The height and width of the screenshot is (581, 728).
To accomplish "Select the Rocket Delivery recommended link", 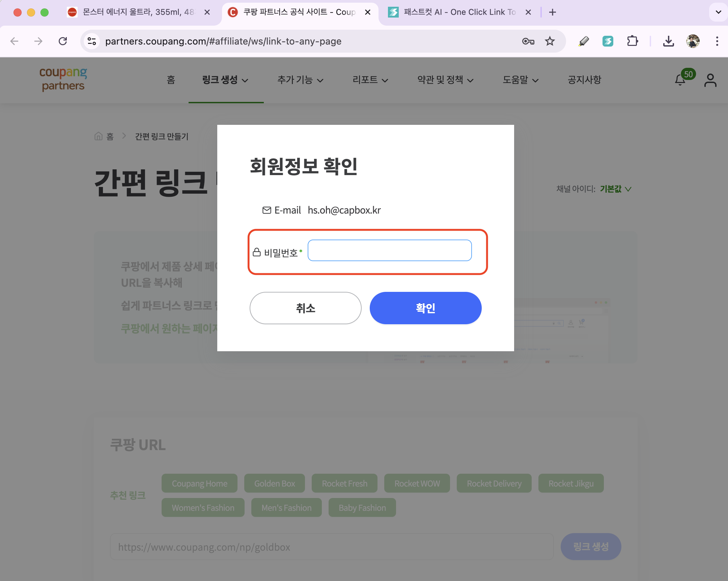I will click(x=494, y=483).
